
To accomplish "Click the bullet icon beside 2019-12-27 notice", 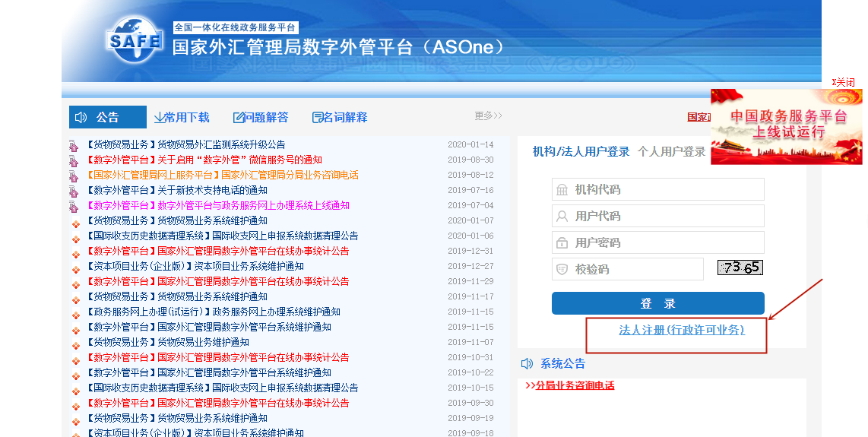I will coord(76,270).
